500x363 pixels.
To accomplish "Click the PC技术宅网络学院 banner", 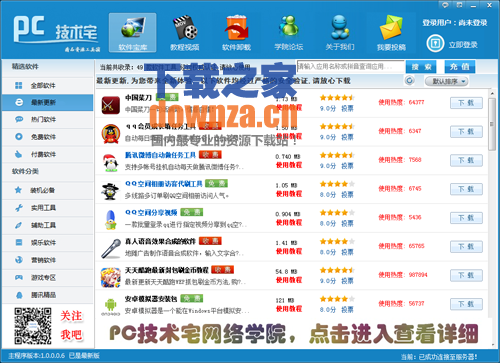I will [x=293, y=333].
